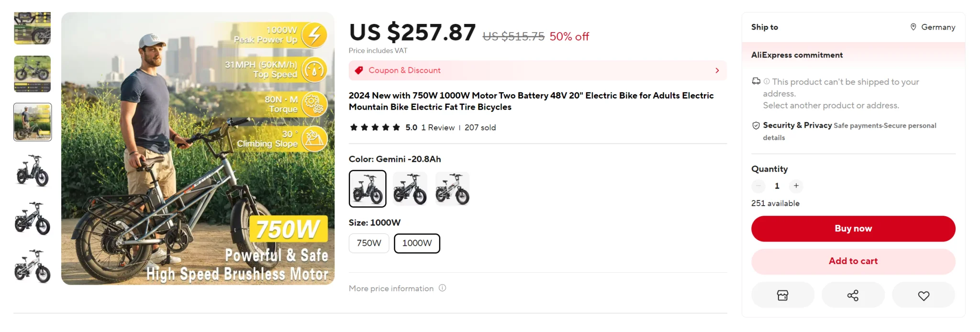Add item to wishlist heart icon

pos(924,296)
